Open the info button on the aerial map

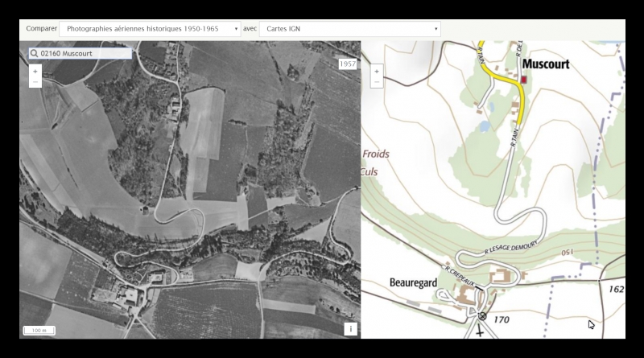(350, 329)
